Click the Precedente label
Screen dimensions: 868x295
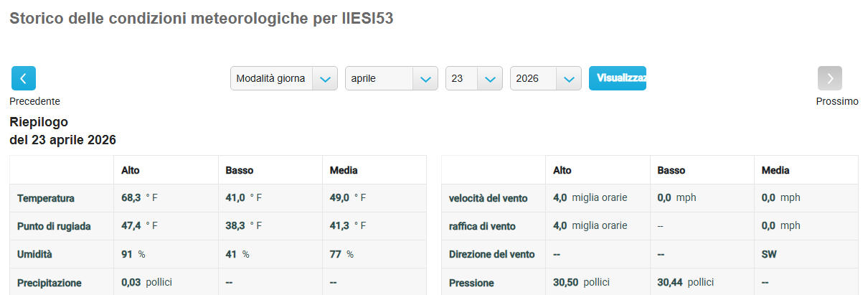(34, 101)
